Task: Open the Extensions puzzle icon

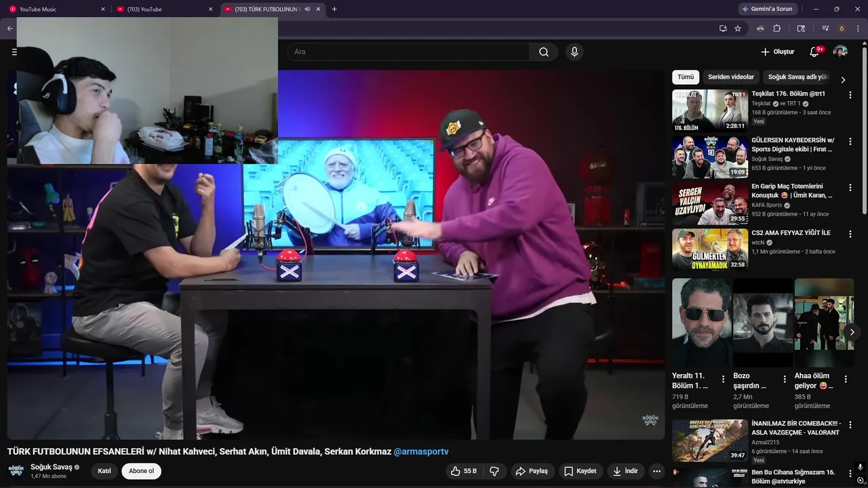Action: click(x=777, y=28)
